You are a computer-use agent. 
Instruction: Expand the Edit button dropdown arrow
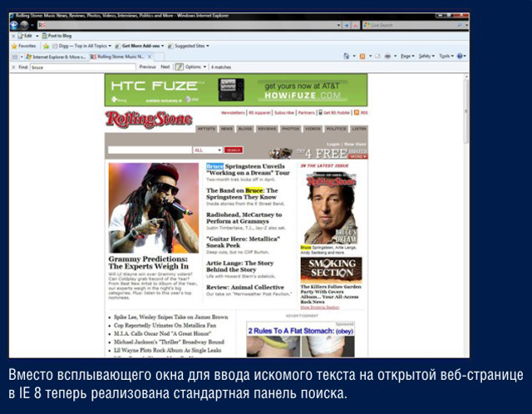click(x=37, y=36)
